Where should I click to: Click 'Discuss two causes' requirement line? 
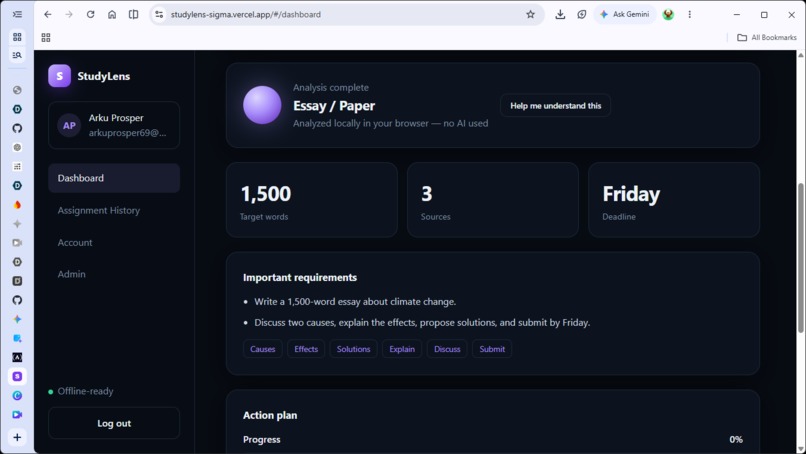click(x=422, y=323)
